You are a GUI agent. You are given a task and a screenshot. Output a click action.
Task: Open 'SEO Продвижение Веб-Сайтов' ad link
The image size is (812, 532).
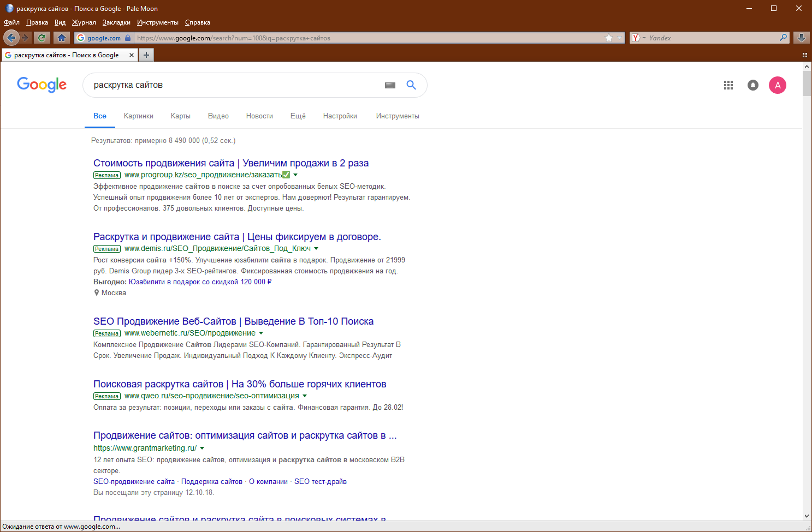click(234, 321)
